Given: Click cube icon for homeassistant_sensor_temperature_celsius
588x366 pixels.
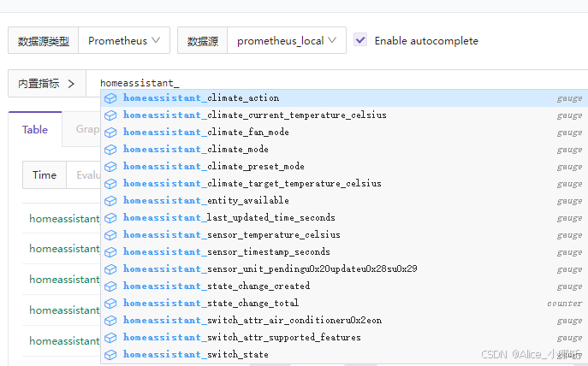Looking at the screenshot, I should [x=110, y=235].
